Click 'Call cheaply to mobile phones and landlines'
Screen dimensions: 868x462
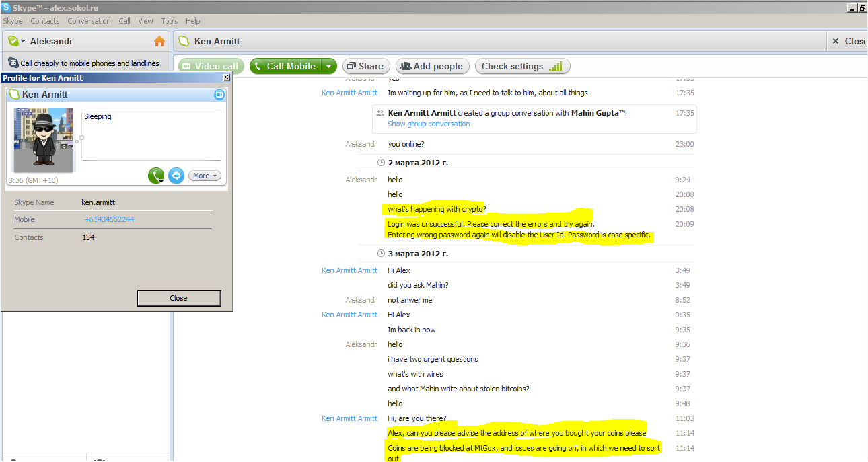(x=89, y=63)
